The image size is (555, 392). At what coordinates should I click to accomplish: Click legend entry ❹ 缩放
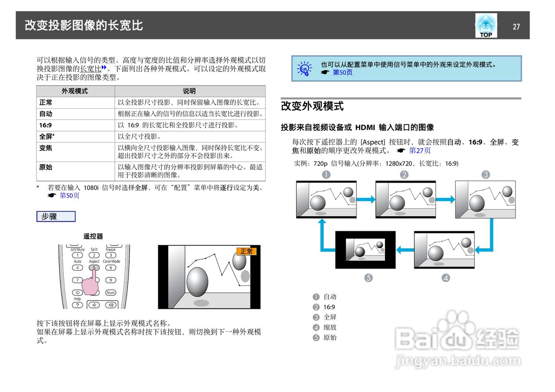tap(325, 327)
